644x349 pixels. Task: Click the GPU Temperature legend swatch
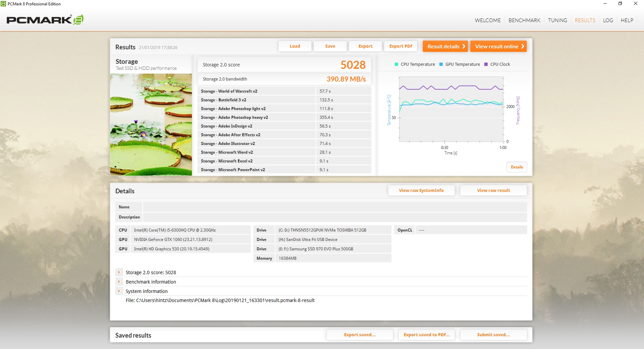pos(441,64)
